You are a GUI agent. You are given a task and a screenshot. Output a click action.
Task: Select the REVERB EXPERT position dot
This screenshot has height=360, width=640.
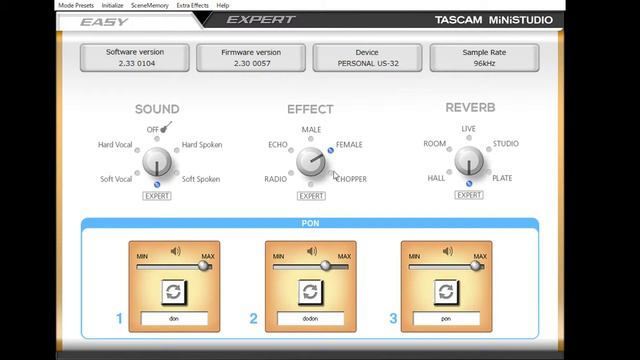click(x=469, y=184)
